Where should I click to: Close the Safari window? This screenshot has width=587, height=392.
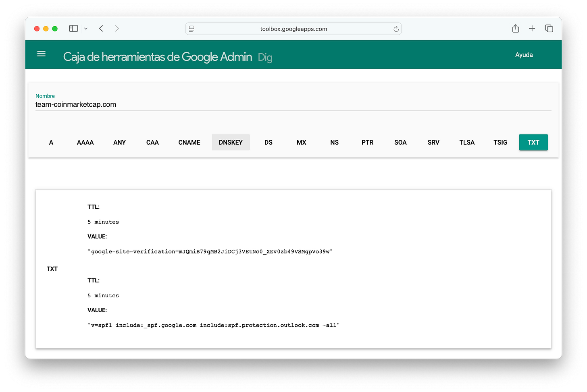click(37, 29)
